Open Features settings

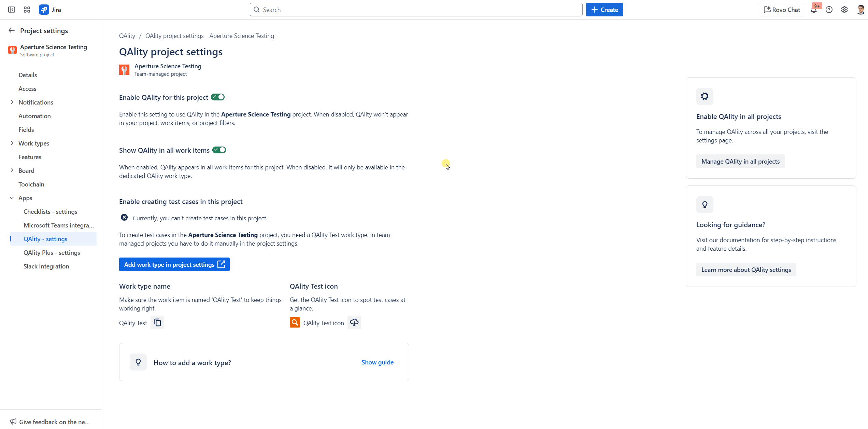(x=30, y=157)
